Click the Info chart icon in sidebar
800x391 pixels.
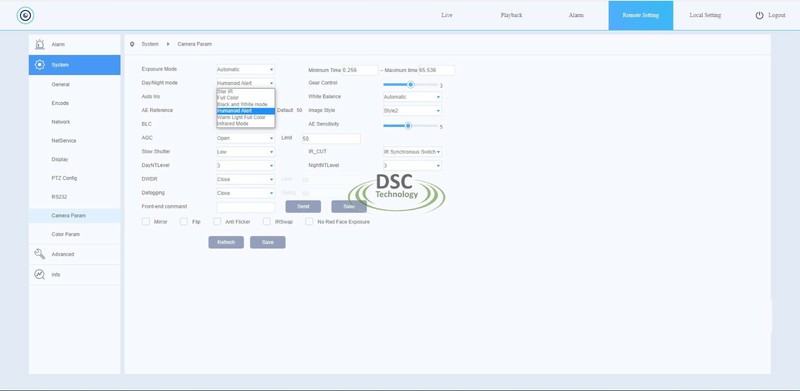click(x=39, y=275)
